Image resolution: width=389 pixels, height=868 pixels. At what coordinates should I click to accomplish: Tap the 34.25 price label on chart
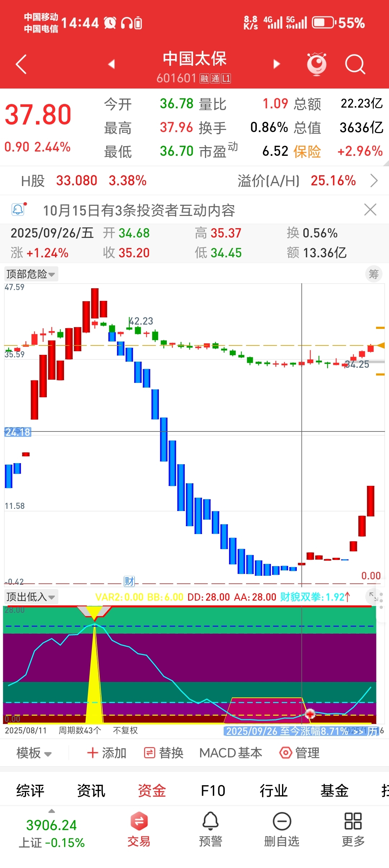[x=357, y=364]
